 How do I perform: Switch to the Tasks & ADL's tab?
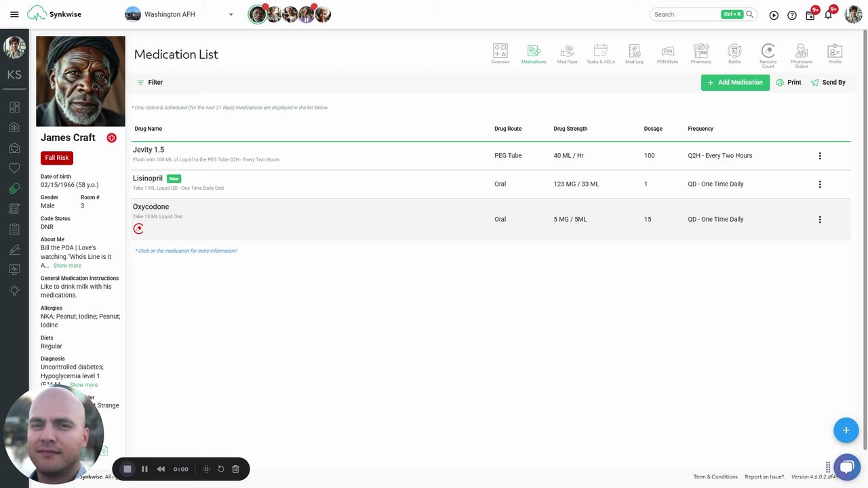click(x=601, y=54)
